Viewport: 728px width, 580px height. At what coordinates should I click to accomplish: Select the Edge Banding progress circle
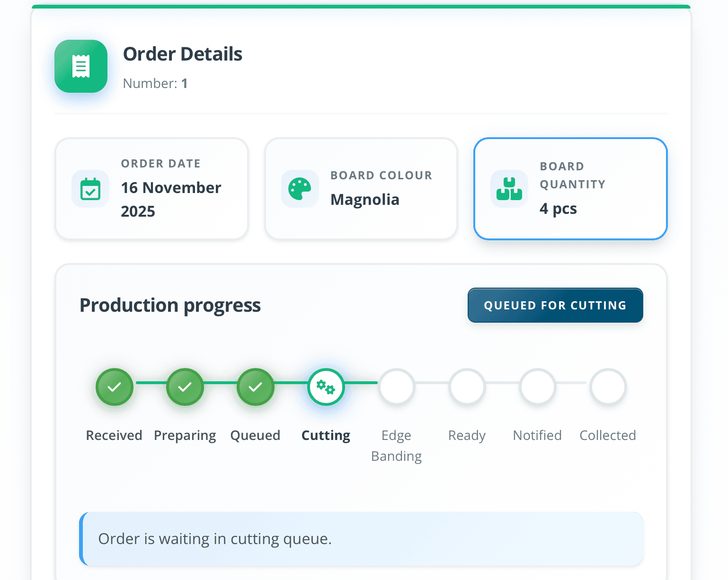tap(396, 387)
